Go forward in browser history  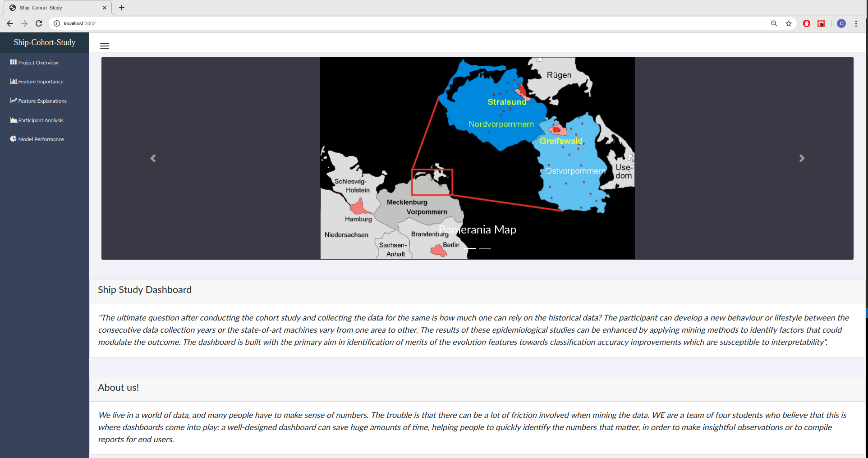24,23
